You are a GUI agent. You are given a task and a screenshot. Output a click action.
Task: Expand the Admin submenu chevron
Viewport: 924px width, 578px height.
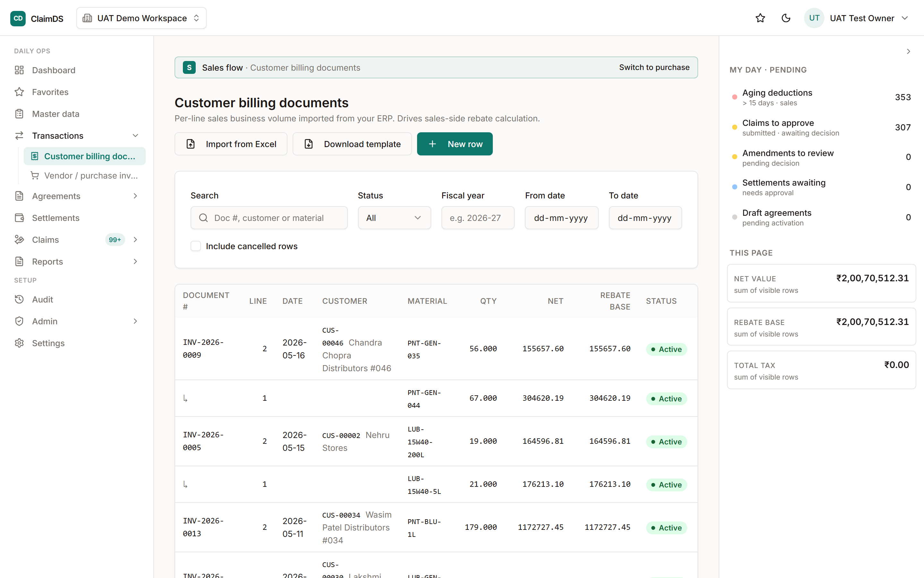(135, 321)
